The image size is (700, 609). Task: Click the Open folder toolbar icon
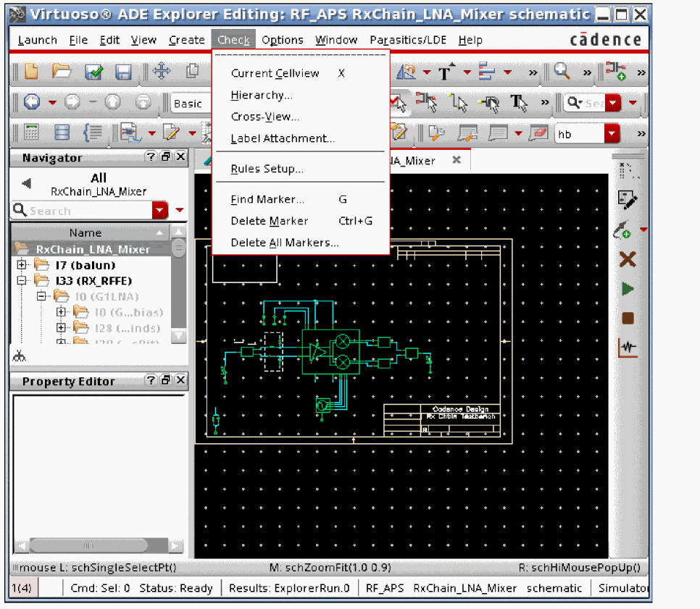[62, 72]
